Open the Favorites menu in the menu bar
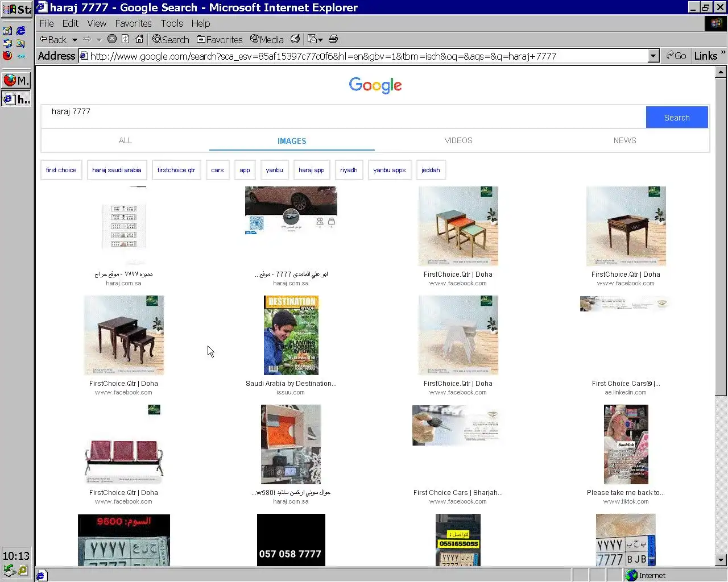 (x=133, y=23)
